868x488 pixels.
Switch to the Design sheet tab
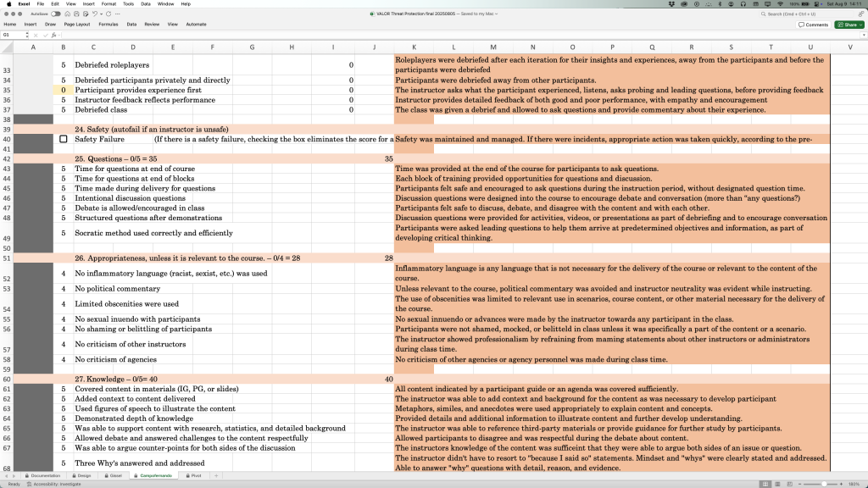[x=81, y=476]
